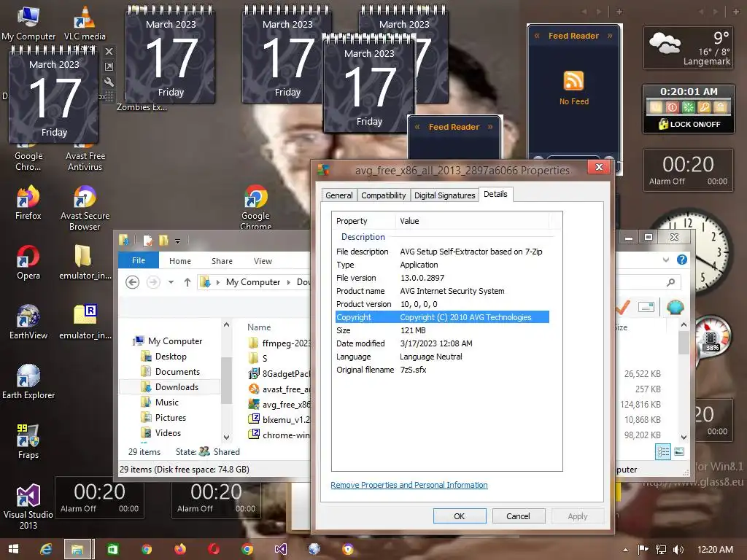Toggle the LOCK ON/OFF padlock in gadget
The height and width of the screenshot is (560, 747).
(663, 124)
